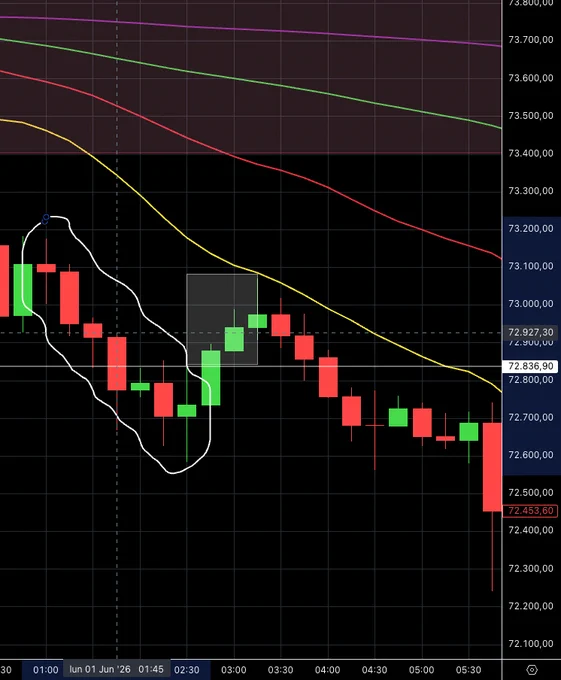Click the 73.300,00 price scale label
The height and width of the screenshot is (680, 561).
tap(531, 191)
